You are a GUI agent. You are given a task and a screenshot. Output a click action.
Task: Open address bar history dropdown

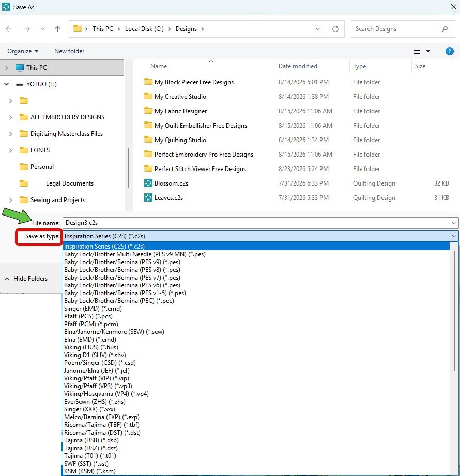(317, 29)
